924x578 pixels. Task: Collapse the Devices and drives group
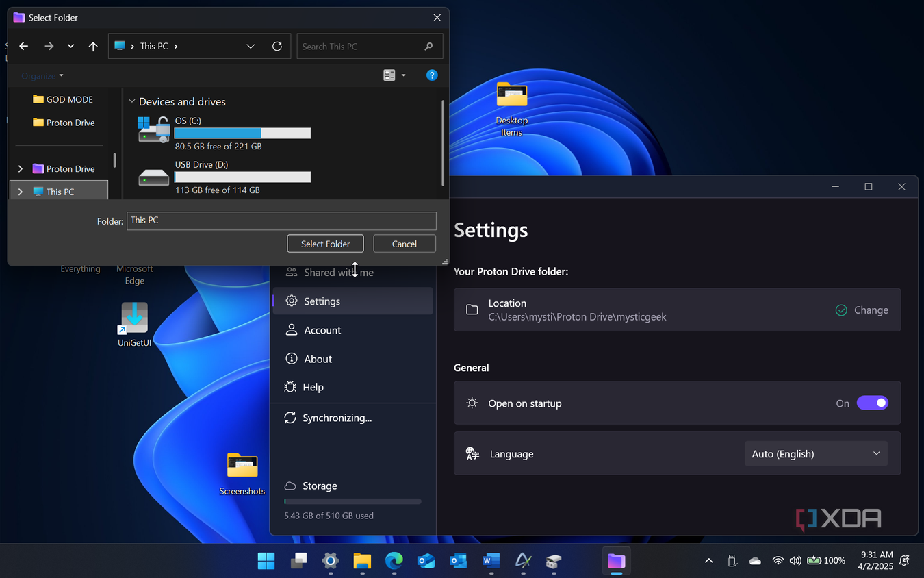click(132, 101)
